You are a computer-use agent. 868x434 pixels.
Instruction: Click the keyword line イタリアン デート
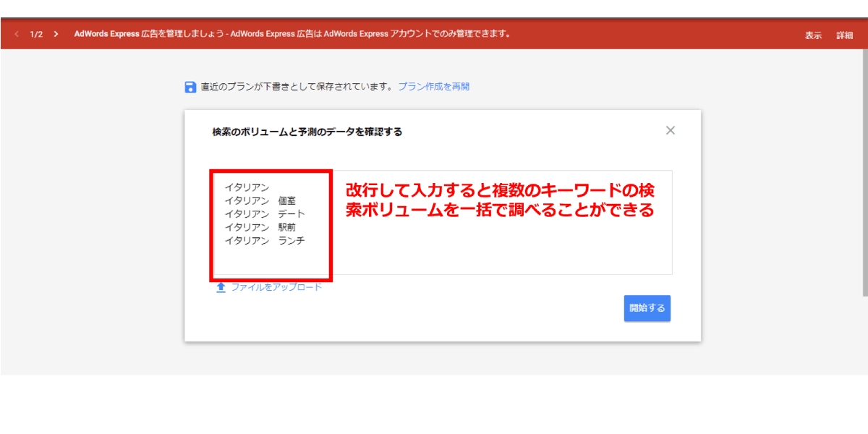tap(265, 214)
